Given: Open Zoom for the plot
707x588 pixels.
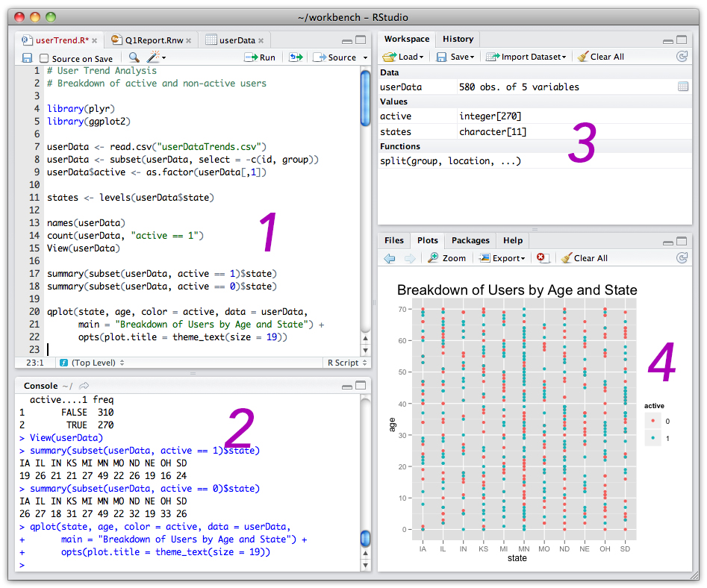Looking at the screenshot, I should pyautogui.click(x=446, y=258).
